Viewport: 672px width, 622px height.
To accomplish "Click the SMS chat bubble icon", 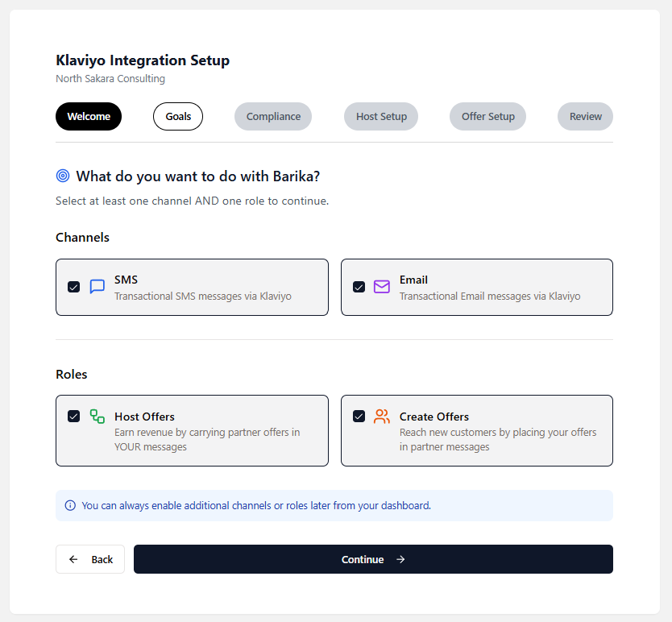I will point(97,287).
